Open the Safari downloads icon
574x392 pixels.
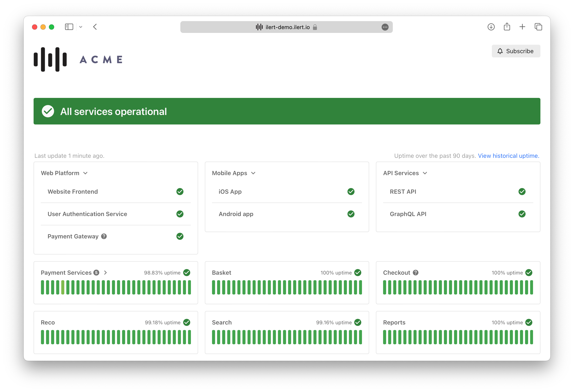pos(491,27)
